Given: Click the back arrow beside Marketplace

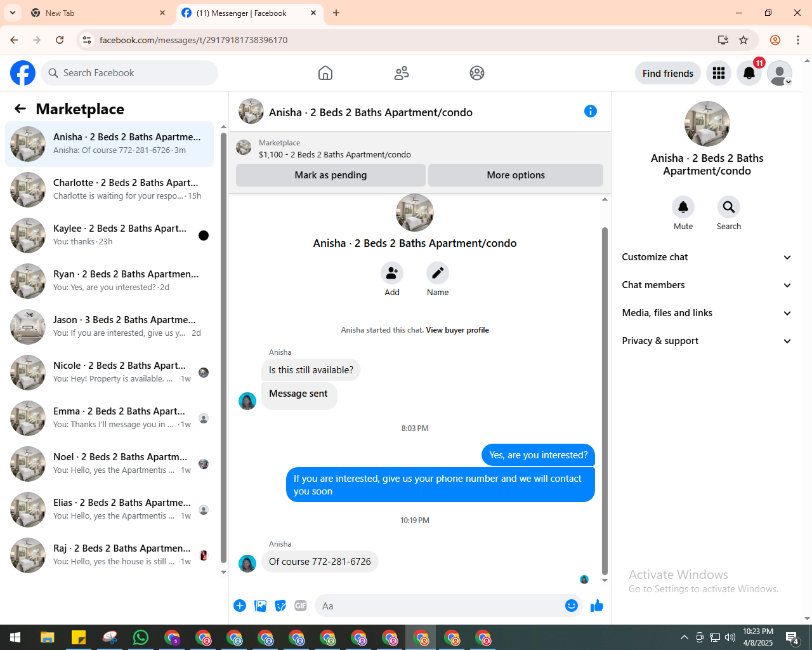Looking at the screenshot, I should click(x=20, y=109).
